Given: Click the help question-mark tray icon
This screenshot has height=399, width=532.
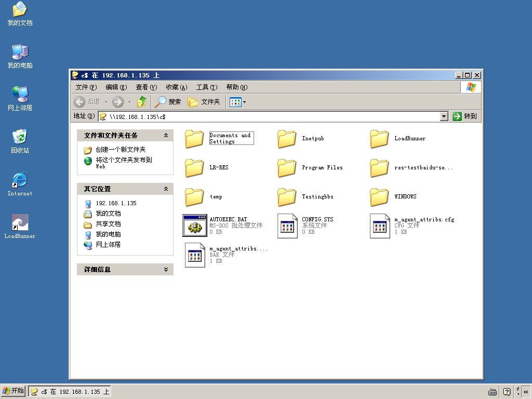Looking at the screenshot, I should click(507, 392).
